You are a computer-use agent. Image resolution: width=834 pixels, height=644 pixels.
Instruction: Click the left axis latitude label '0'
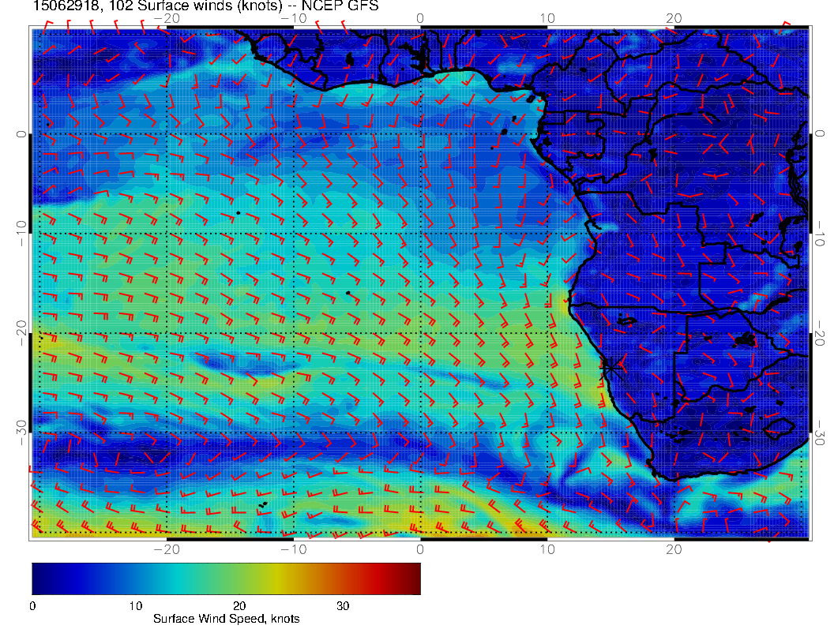tap(21, 134)
